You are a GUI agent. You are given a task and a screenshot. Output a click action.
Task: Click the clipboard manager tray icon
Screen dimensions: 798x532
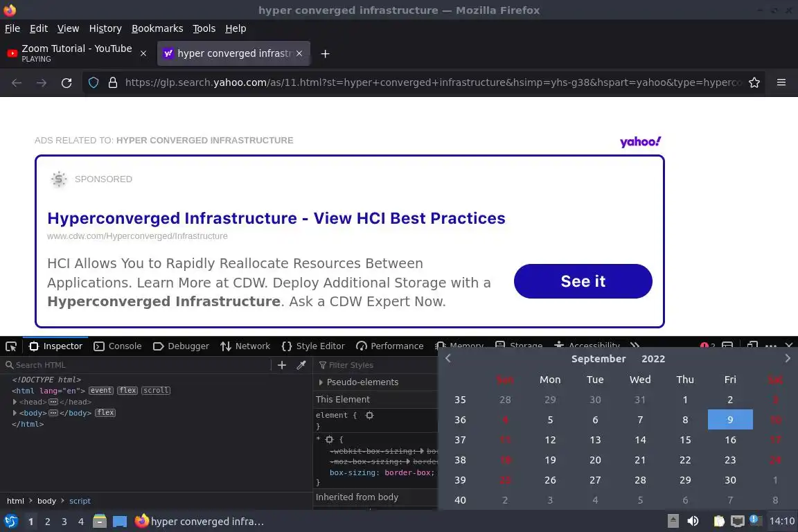tap(718, 522)
